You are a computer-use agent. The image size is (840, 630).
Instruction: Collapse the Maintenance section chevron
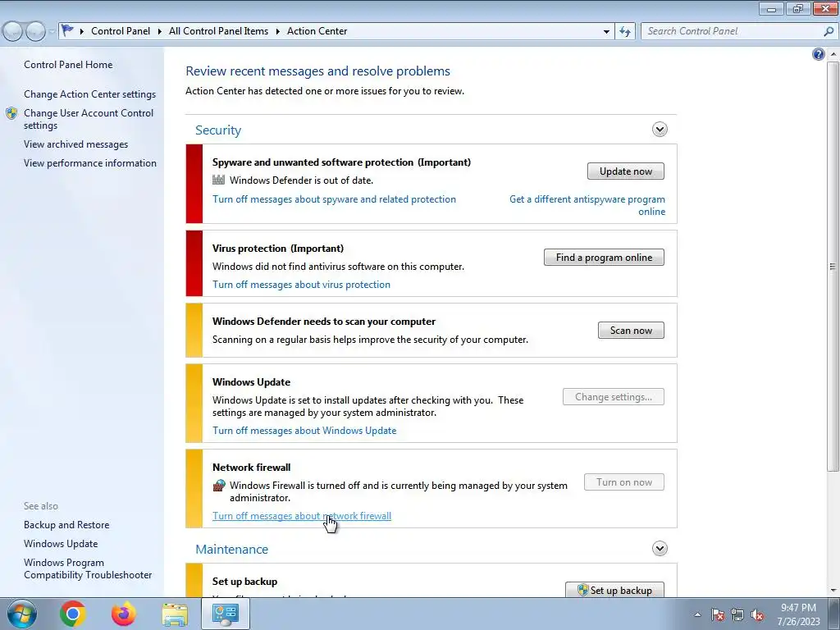tap(660, 548)
